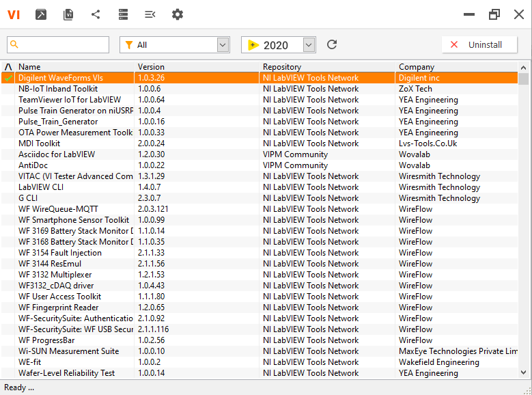Select the Pulse_Train_Generator package
532x395 pixels.
tap(260, 122)
